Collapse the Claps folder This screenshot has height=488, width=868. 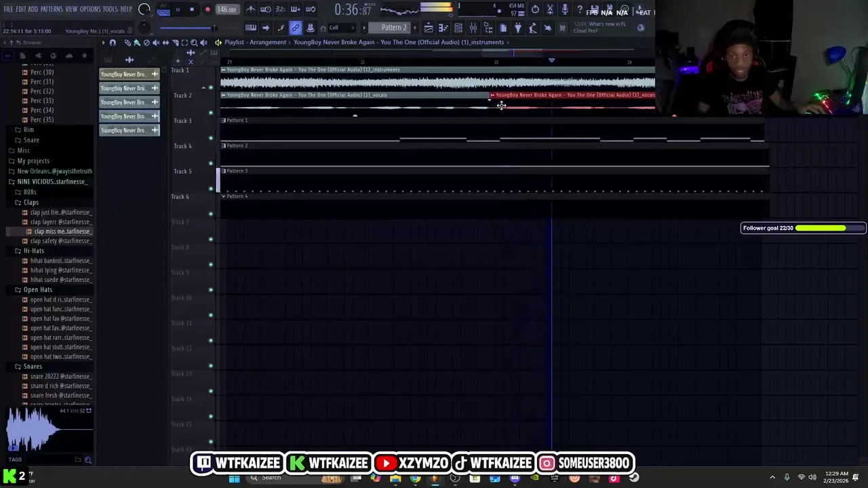click(31, 202)
